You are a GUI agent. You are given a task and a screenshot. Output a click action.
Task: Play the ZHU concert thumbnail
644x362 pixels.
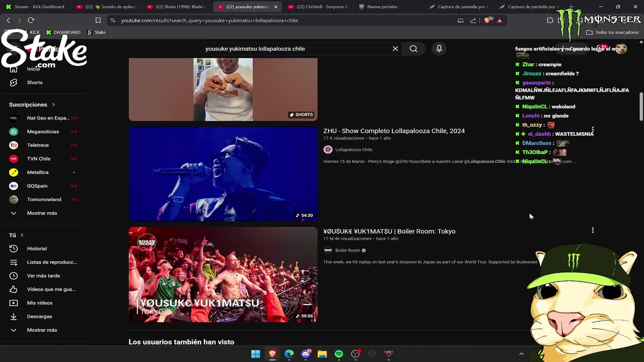(223, 174)
